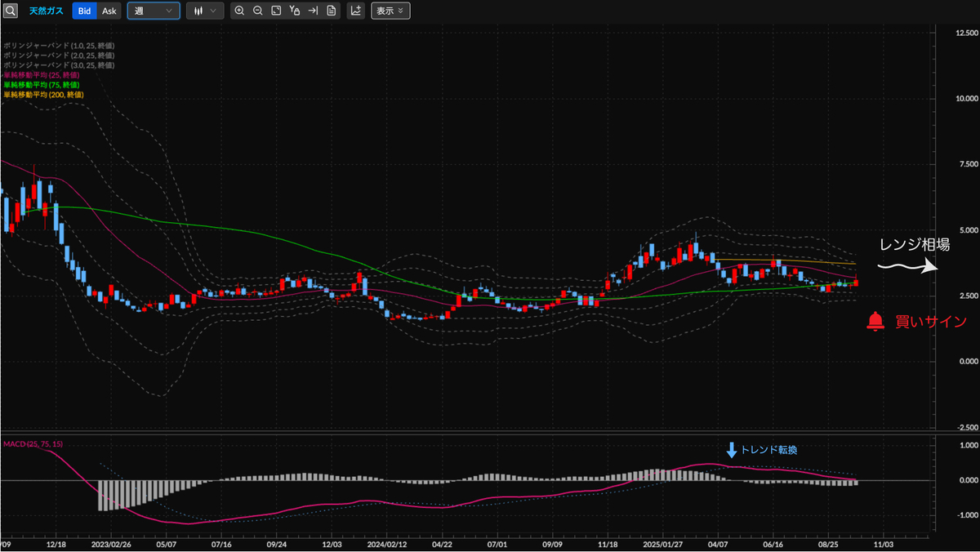
Task: Click the fit-to-screen expand icon
Action: click(x=276, y=11)
